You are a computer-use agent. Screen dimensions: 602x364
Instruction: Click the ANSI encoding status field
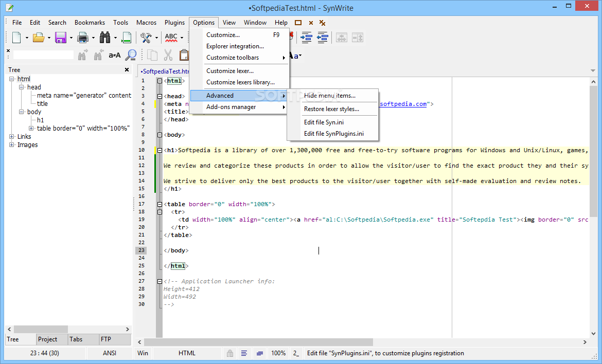pos(110,353)
